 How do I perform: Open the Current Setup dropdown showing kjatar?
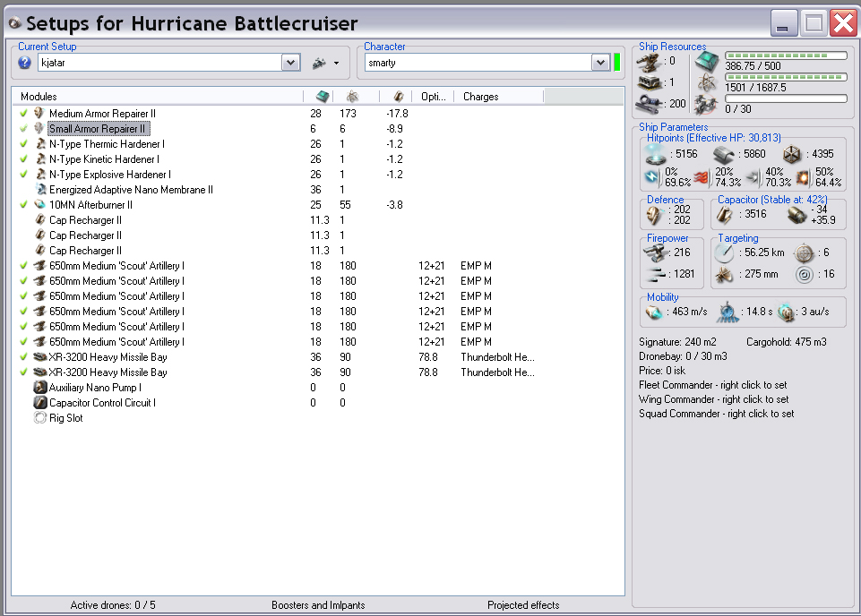[290, 63]
